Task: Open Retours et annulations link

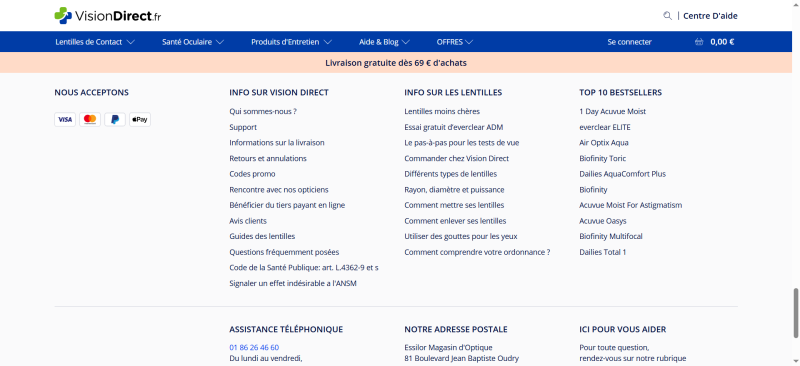Action: click(x=268, y=158)
